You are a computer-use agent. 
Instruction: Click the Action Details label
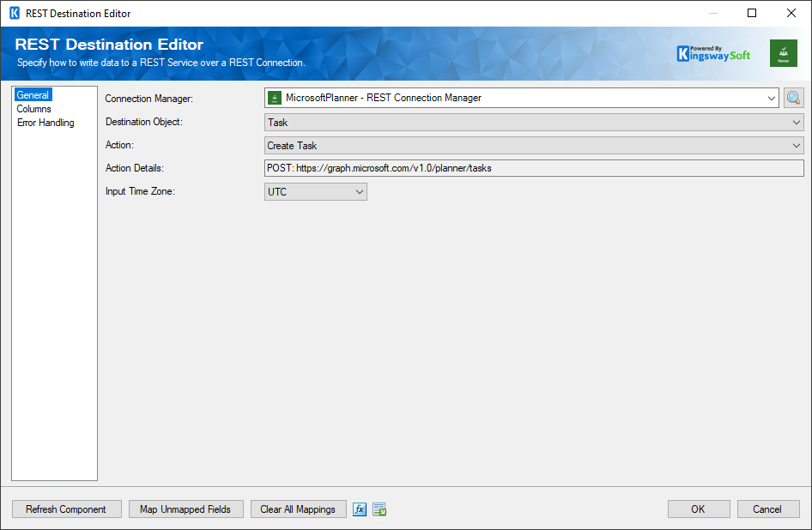(134, 168)
